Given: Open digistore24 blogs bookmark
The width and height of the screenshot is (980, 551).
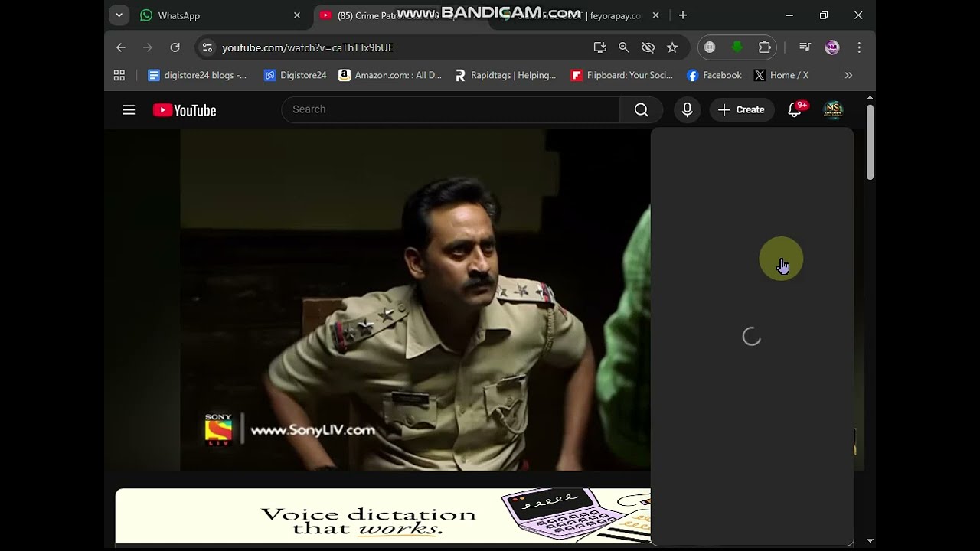Looking at the screenshot, I should [x=198, y=75].
